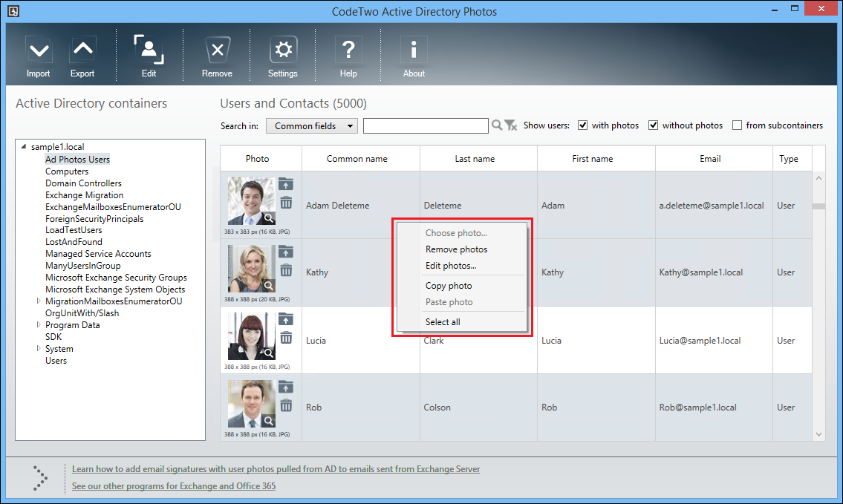Sort by the 'First name' column header
Image resolution: width=843 pixels, height=504 pixels.
coord(596,159)
